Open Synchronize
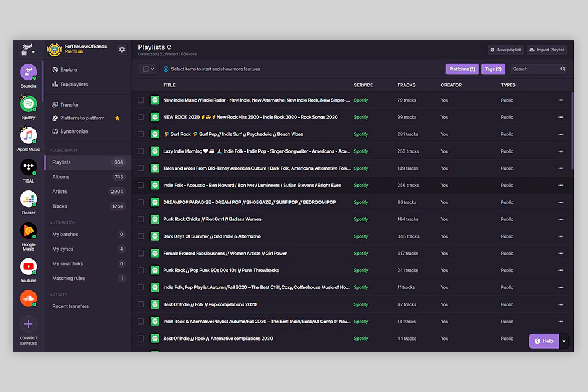 pyautogui.click(x=74, y=132)
